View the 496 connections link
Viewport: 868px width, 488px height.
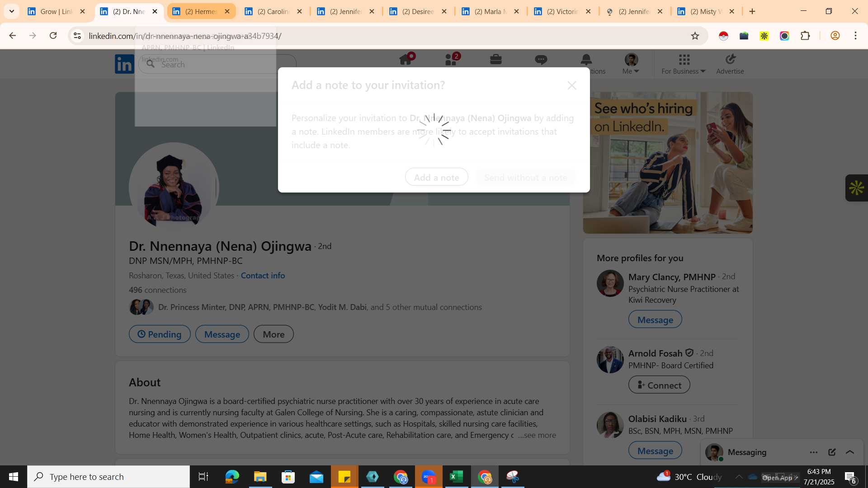157,290
